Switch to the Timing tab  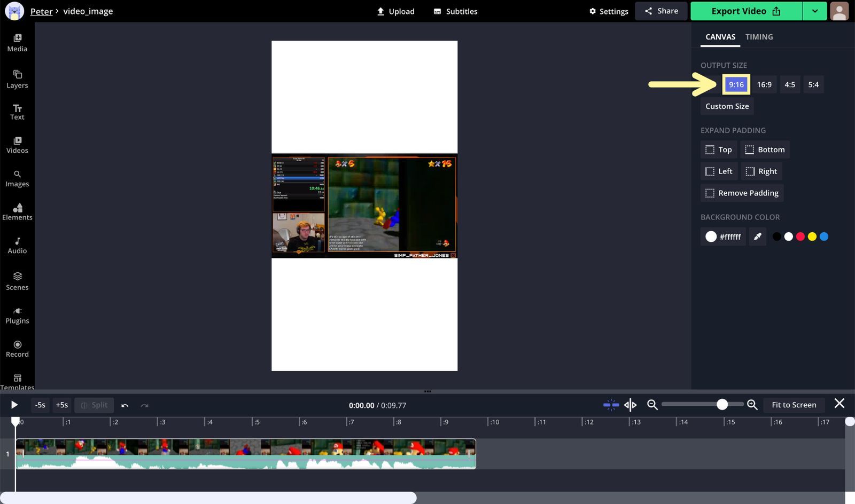click(x=759, y=37)
